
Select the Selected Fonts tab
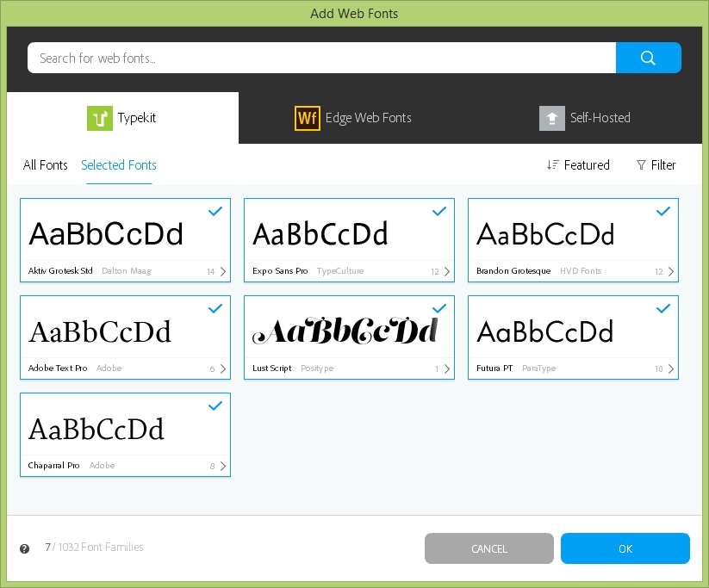(119, 165)
